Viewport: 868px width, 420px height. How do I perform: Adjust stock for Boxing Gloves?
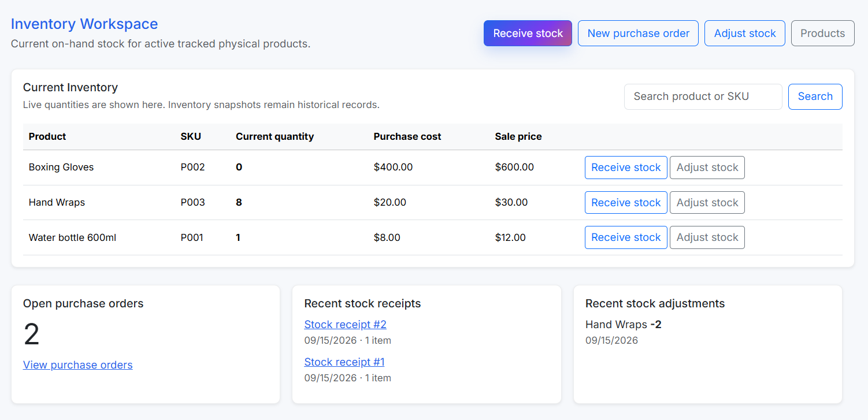tap(707, 168)
